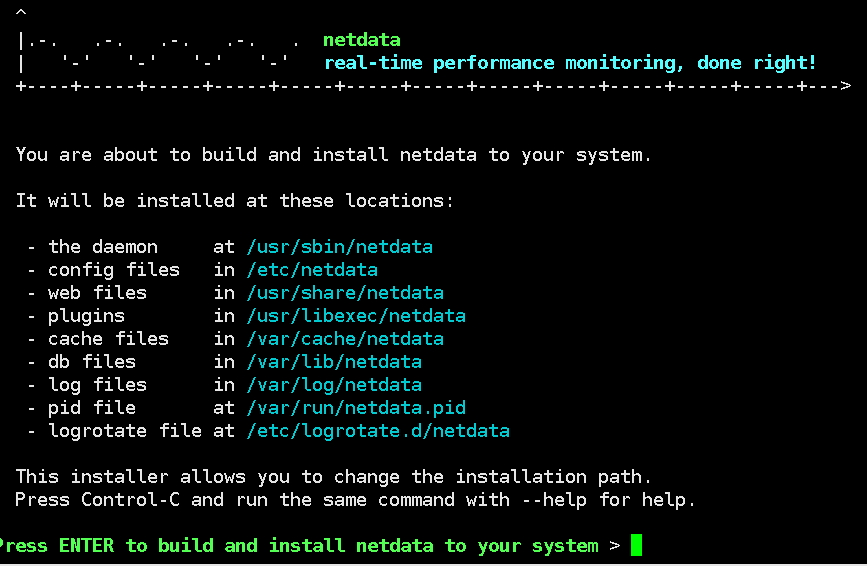Click the path /var/cache/netdata
Image resolution: width=867 pixels, height=566 pixels.
[x=345, y=339]
